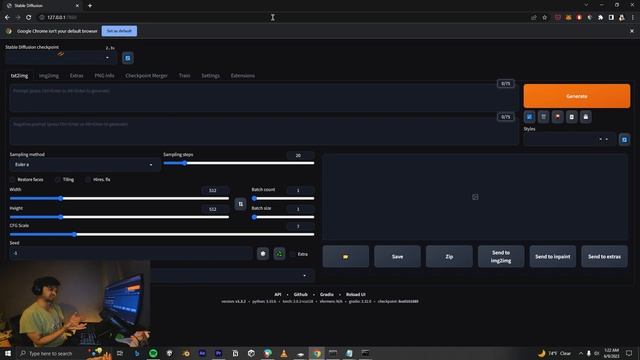The image size is (640, 360).
Task: Open Spotify from the taskbar
Action: (153, 353)
